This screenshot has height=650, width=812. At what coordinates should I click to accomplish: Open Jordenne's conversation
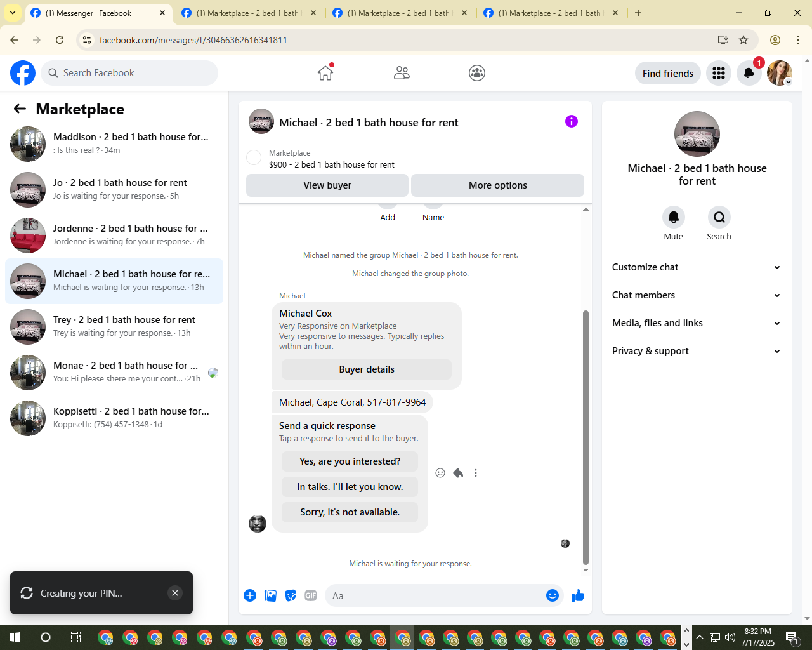(114, 235)
